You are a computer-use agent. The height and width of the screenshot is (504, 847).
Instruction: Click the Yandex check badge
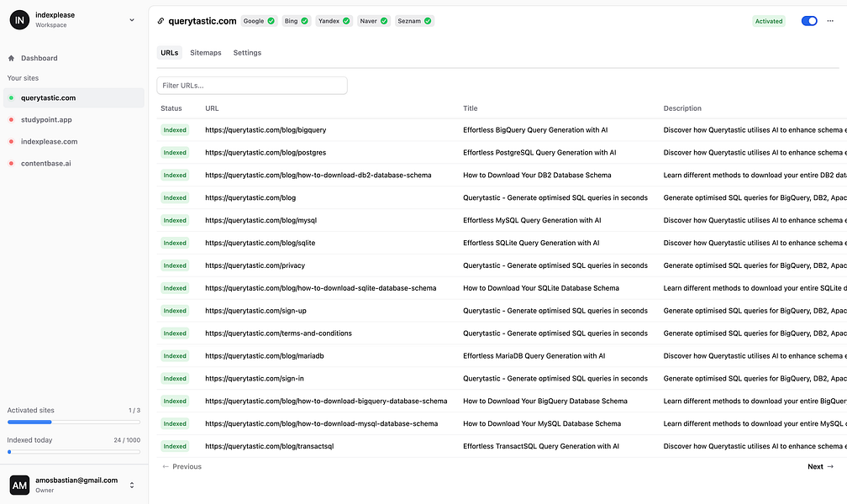point(334,21)
